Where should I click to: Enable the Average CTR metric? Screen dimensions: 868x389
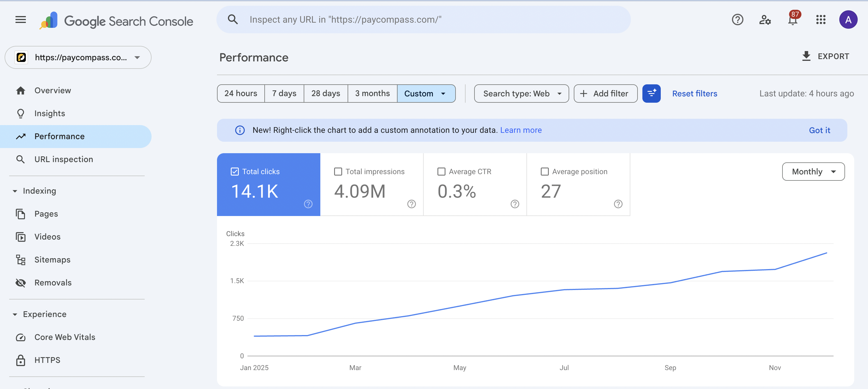click(441, 172)
